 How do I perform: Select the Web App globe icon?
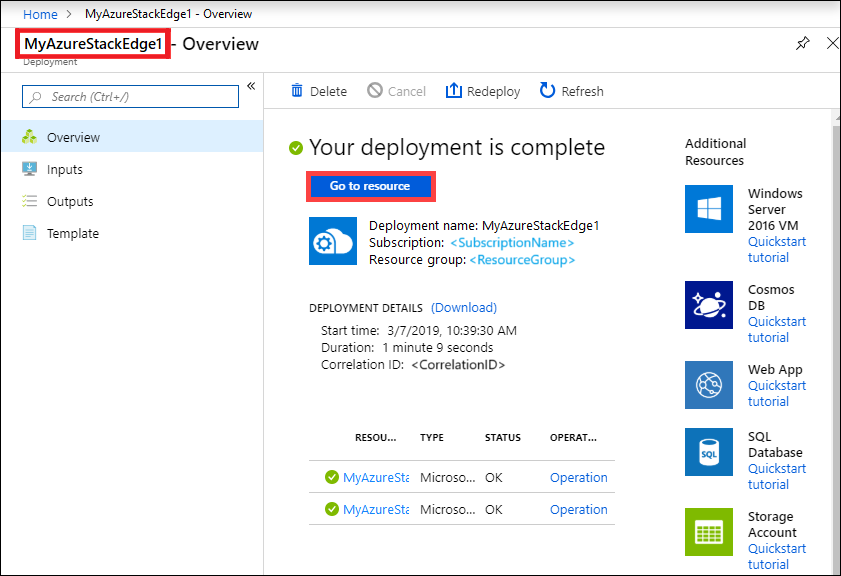pos(709,385)
